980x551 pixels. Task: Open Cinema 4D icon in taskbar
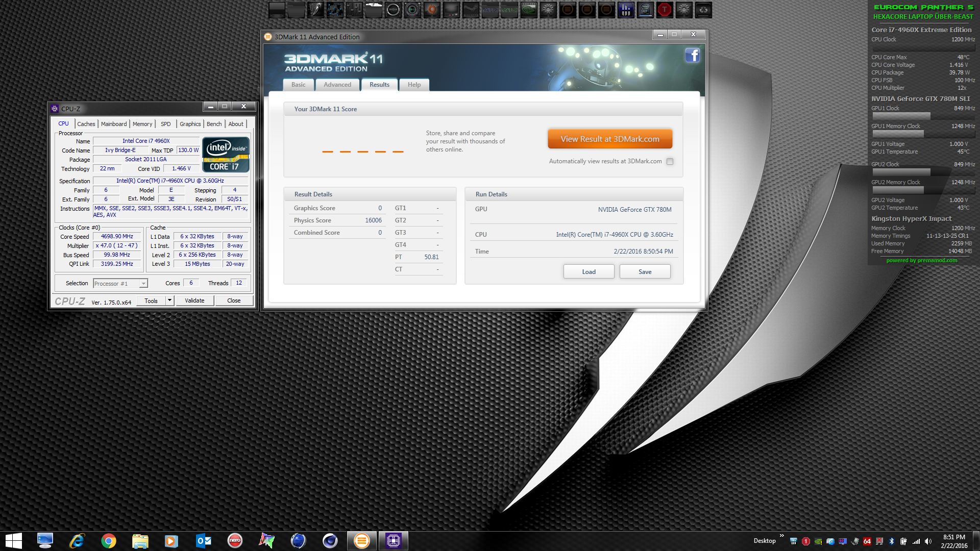[330, 541]
